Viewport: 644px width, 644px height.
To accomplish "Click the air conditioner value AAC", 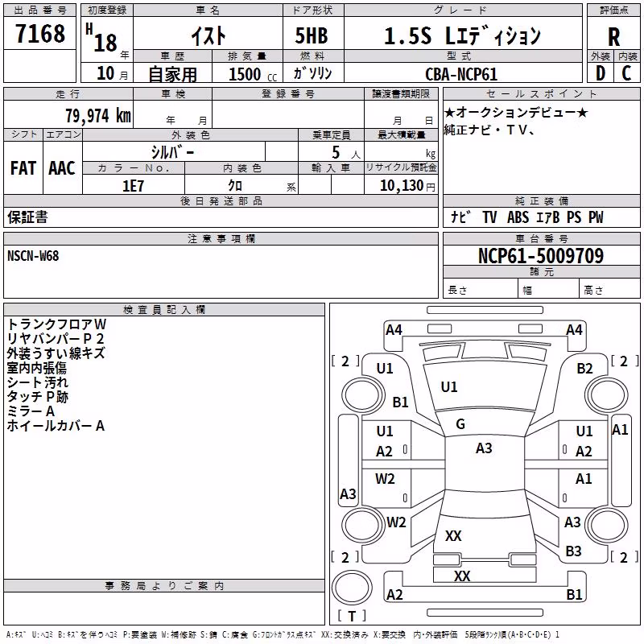I will pyautogui.click(x=62, y=168).
